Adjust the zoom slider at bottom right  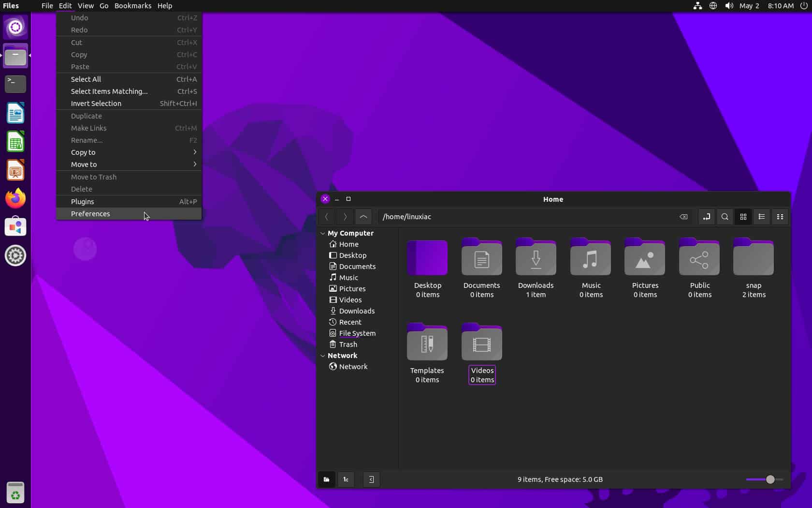[x=771, y=479]
